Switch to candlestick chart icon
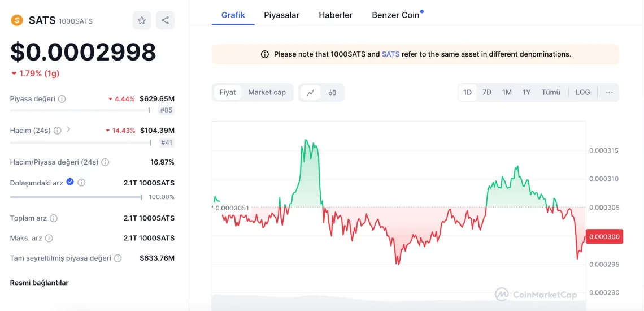Image resolution: width=644 pixels, height=311 pixels. click(332, 92)
